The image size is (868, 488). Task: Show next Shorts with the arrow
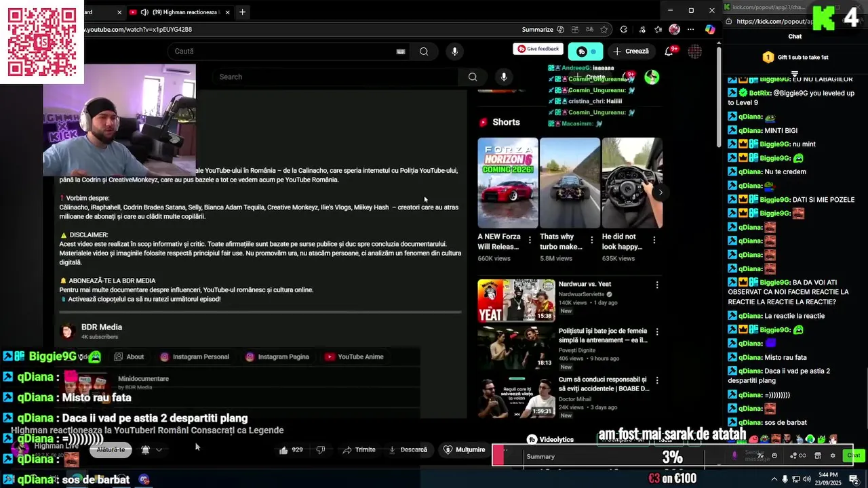pos(660,192)
